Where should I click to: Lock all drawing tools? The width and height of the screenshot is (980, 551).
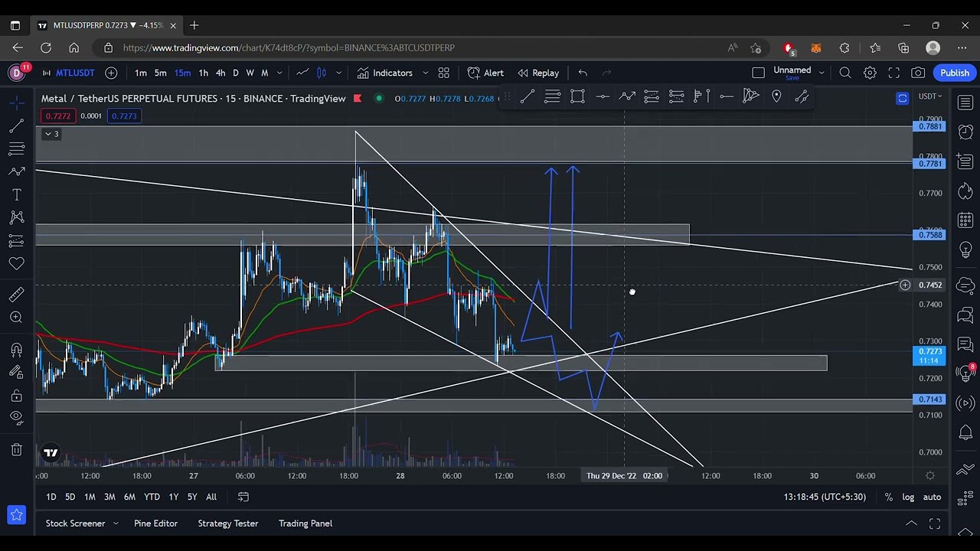16,396
